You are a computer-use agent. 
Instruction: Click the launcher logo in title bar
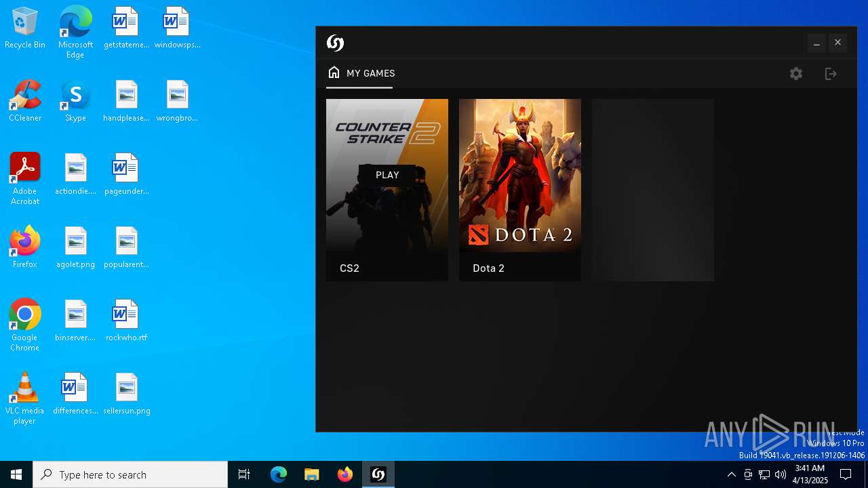click(x=335, y=43)
